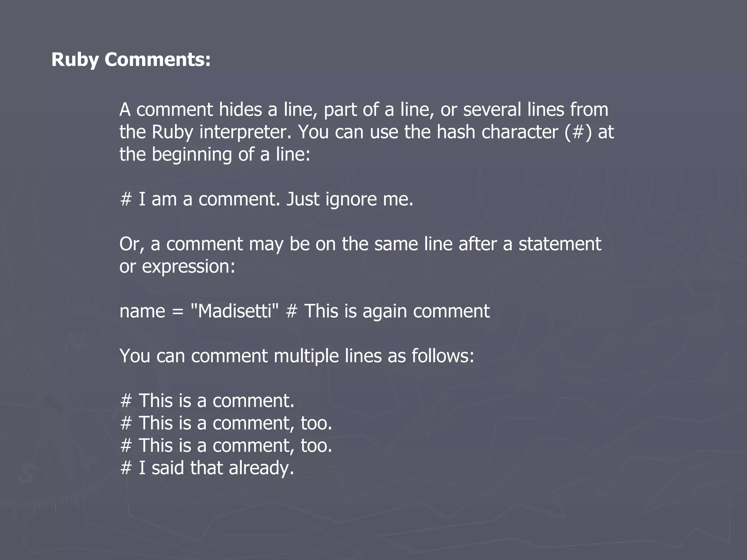Click the "# This is again comment" text

388,311
